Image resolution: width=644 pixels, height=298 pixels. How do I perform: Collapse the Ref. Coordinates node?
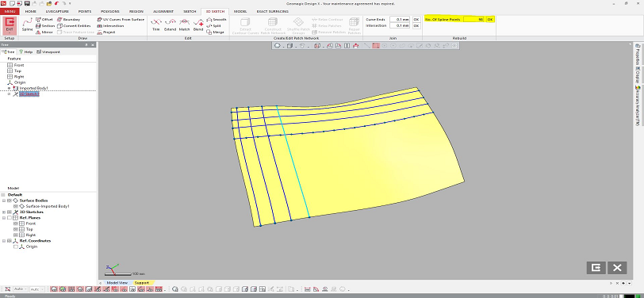[x=4, y=241]
